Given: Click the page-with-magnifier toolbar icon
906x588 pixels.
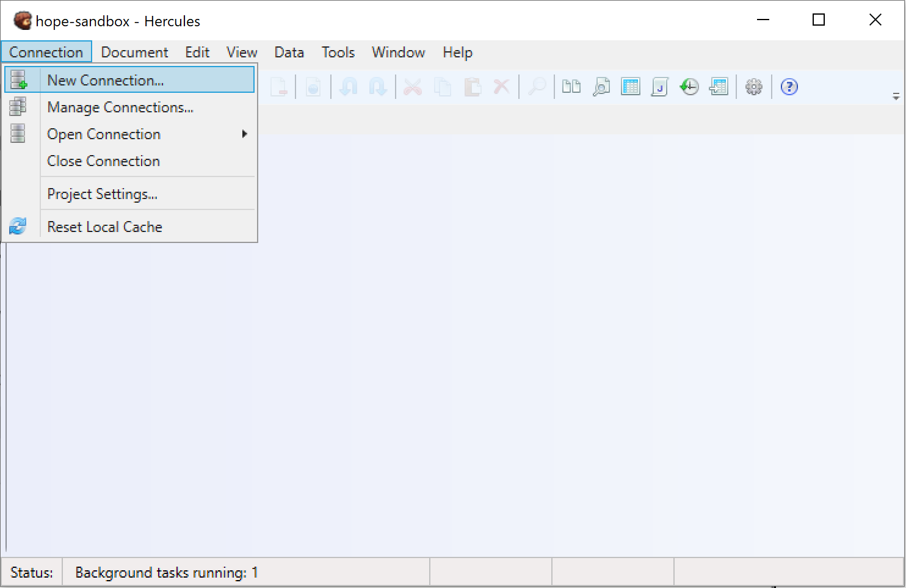Looking at the screenshot, I should tap(601, 87).
